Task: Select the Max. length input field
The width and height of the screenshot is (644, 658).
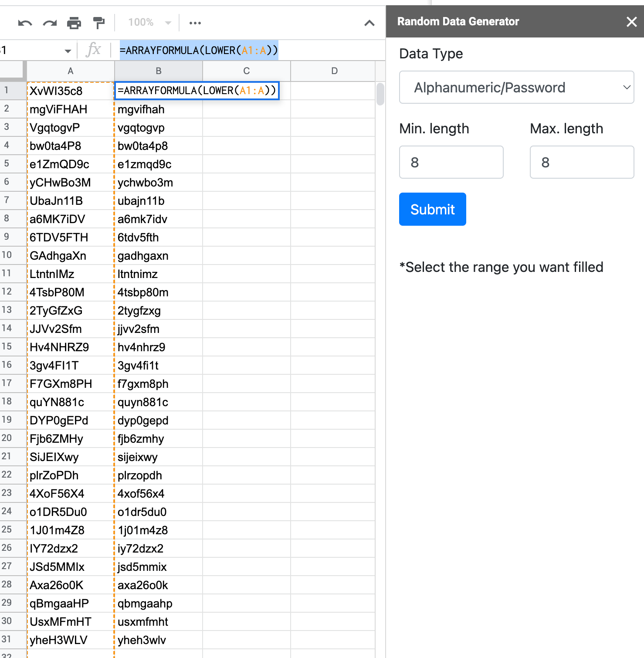Action: click(581, 162)
